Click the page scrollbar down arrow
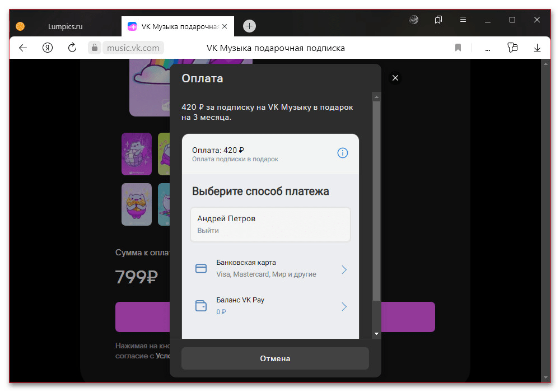560x392 pixels. pos(545,377)
